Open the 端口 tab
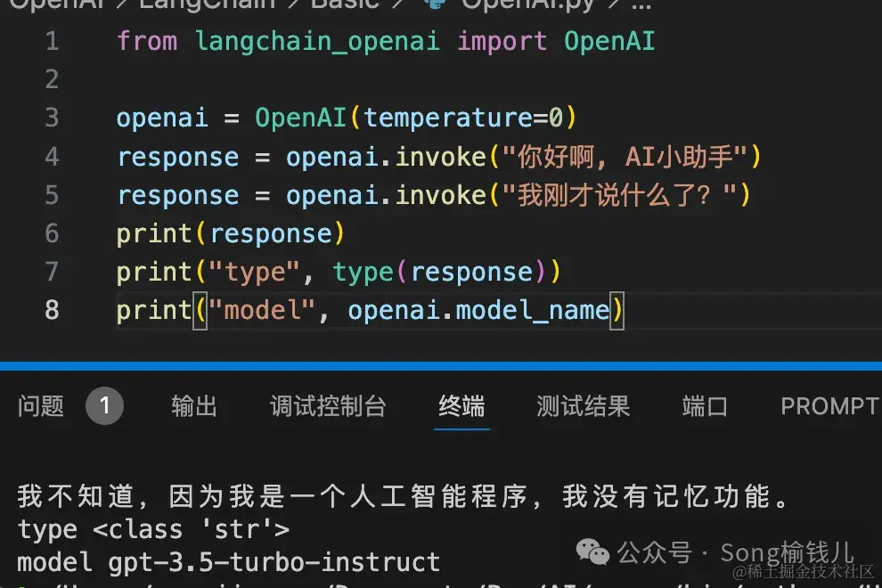The image size is (882, 588). point(703,406)
